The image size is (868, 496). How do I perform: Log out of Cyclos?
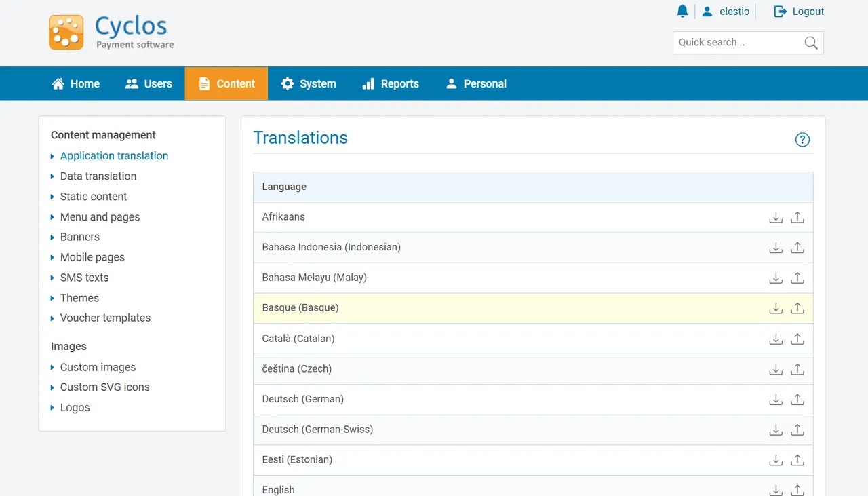800,12
